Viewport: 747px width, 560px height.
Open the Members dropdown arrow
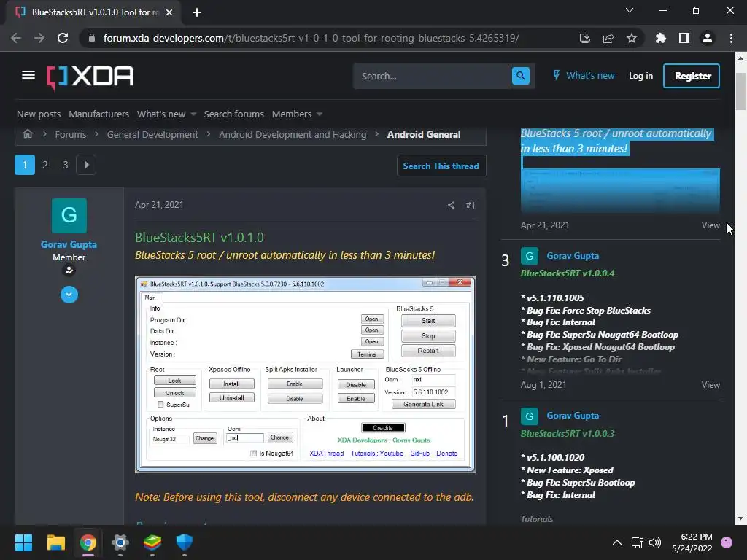[x=320, y=114]
